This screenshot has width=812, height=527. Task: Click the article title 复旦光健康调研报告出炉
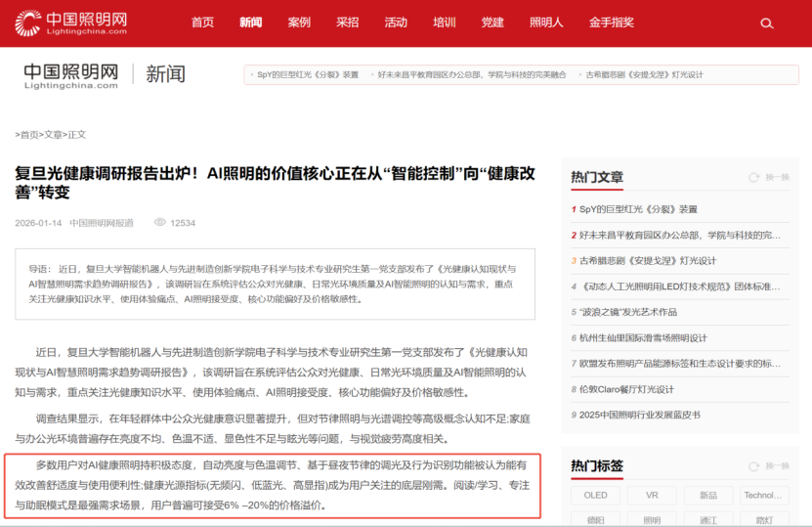coord(275,183)
